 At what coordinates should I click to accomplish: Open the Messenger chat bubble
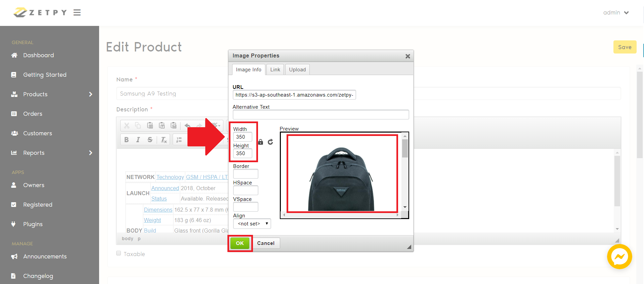(x=619, y=256)
